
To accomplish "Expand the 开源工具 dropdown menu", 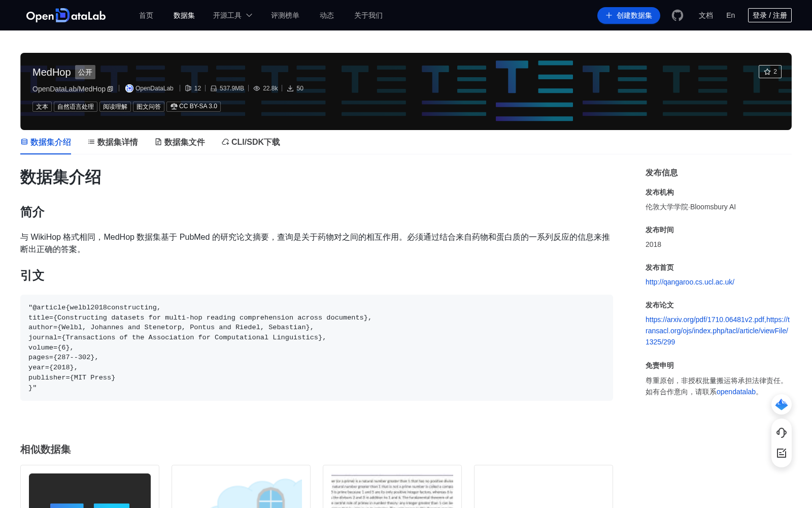I will point(232,15).
